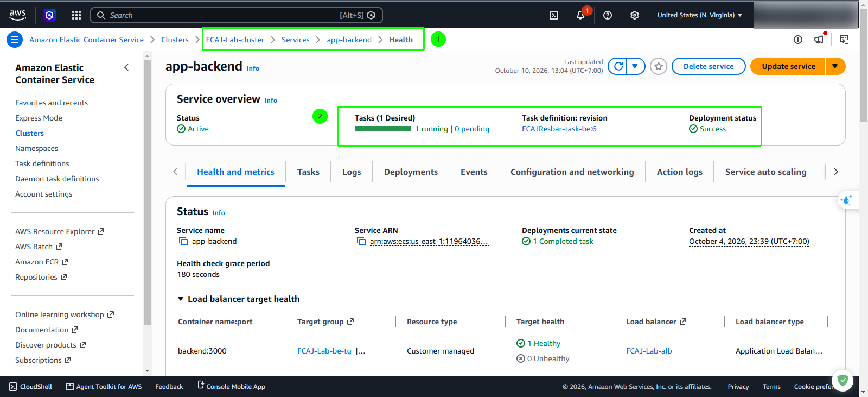Click the side navigation scrollbar

147,193
